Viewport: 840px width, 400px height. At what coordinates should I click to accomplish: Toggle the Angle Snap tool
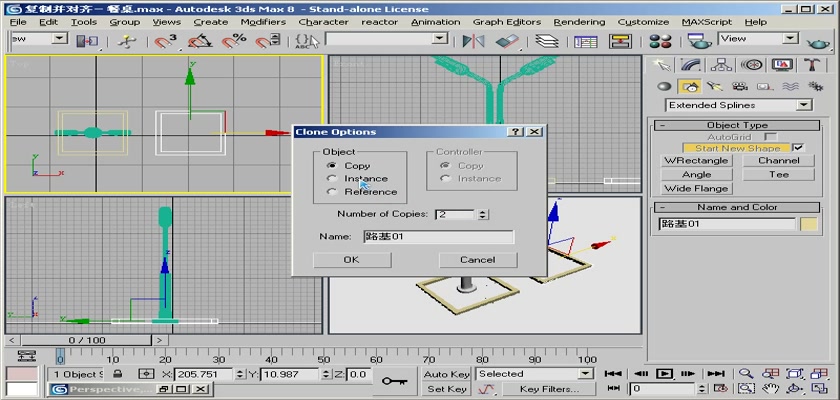pyautogui.click(x=200, y=41)
